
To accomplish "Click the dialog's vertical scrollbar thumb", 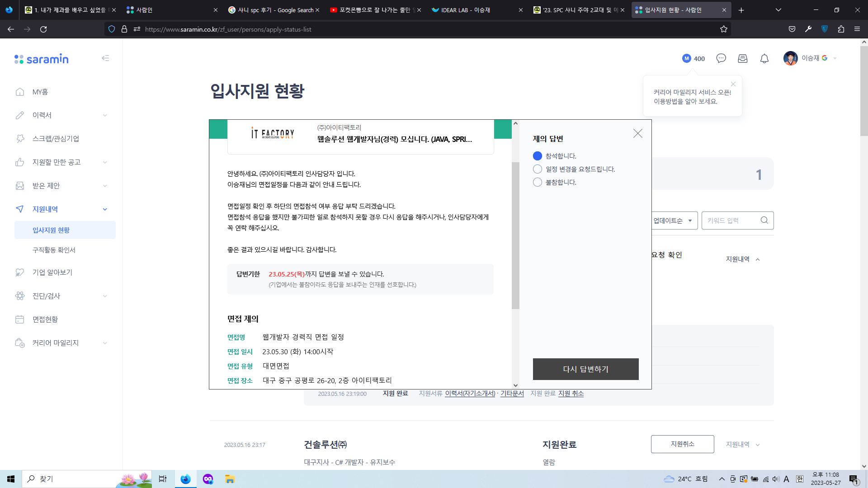I will (x=515, y=235).
